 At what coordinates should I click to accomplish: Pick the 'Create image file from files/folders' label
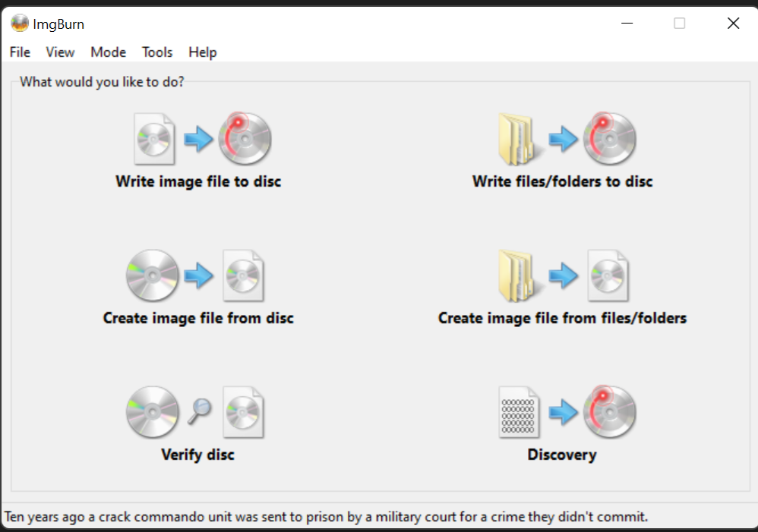click(562, 319)
